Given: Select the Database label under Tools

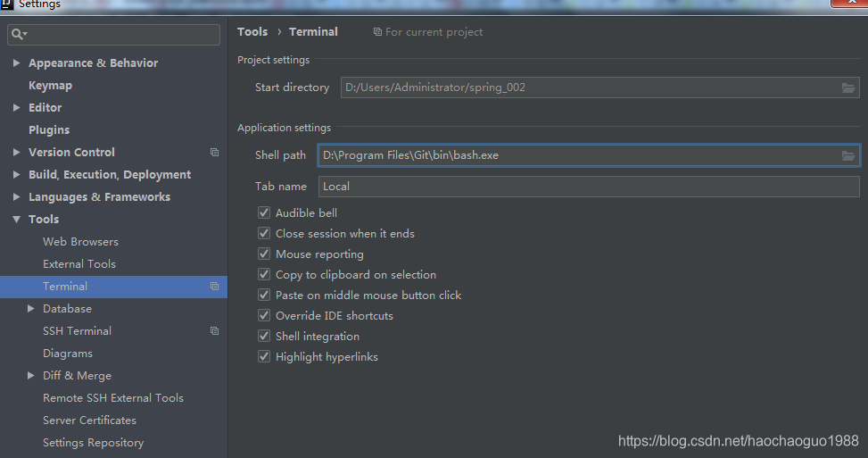Looking at the screenshot, I should pyautogui.click(x=67, y=309).
